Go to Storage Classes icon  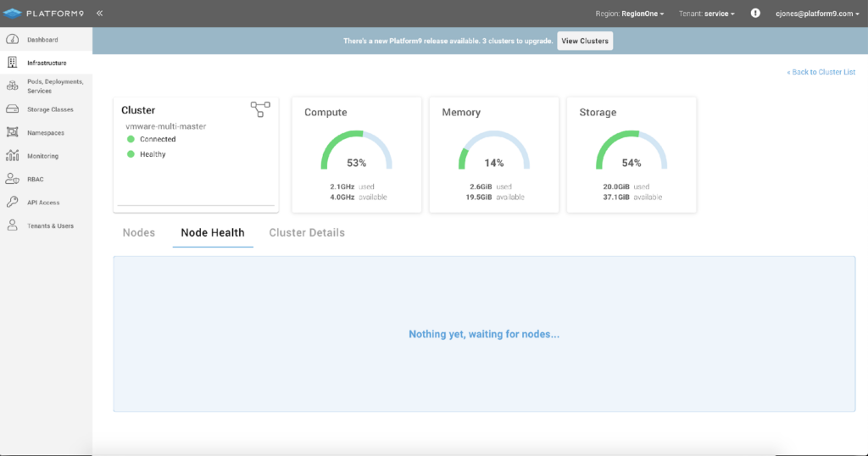coord(12,109)
